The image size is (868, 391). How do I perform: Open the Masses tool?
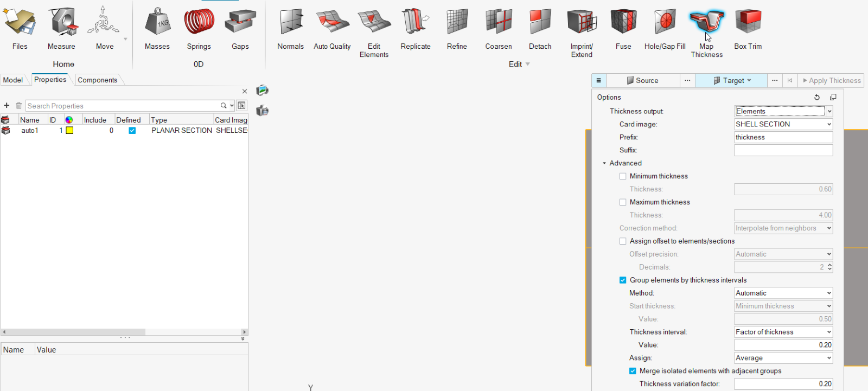[157, 28]
